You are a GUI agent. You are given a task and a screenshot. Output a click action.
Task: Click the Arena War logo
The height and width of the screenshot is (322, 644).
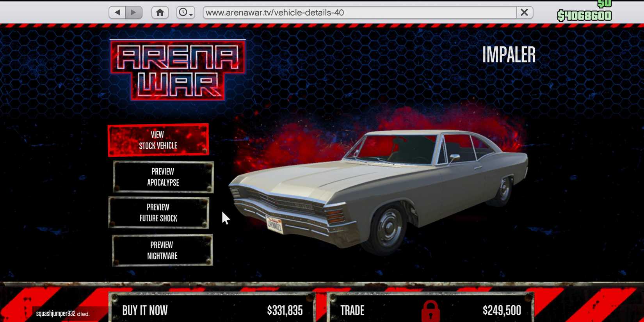coord(178,70)
